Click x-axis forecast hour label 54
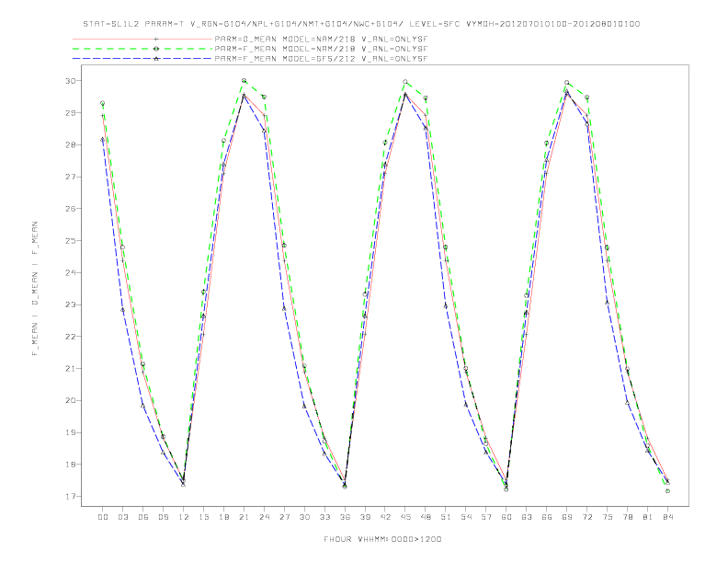Viewport: 728px width, 563px height. (466, 517)
